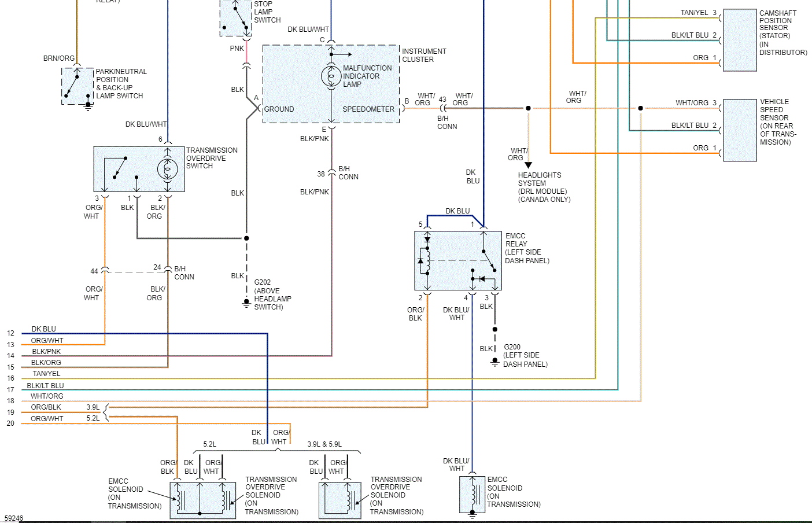Click the ORG/WHT label on wire line 13
This screenshot has width=812, height=523.
pos(47,341)
